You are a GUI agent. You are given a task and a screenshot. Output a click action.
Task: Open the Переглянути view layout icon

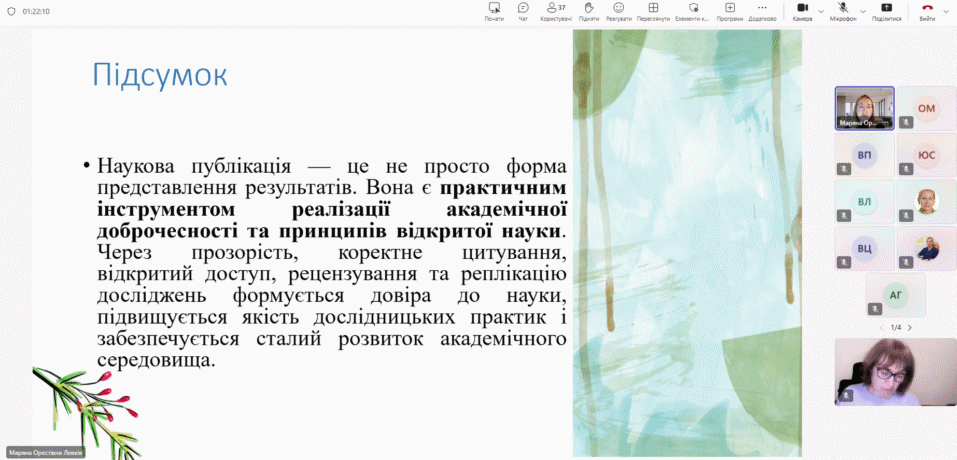click(653, 11)
